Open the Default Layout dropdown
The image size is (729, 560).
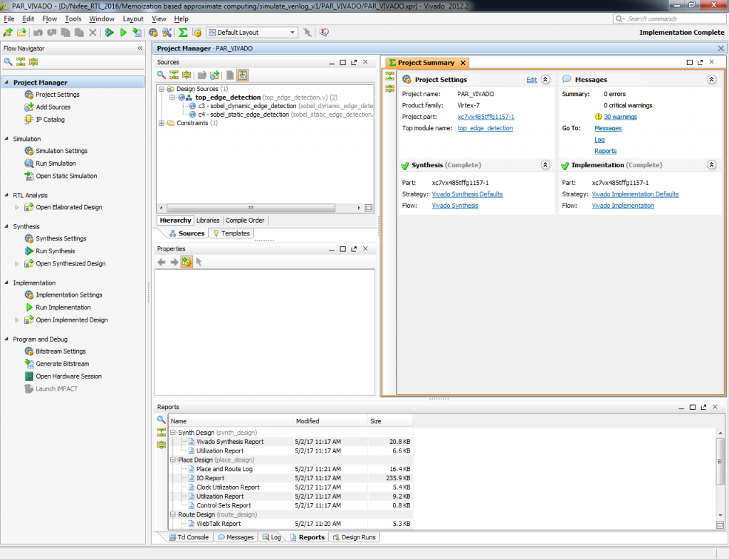coord(252,33)
